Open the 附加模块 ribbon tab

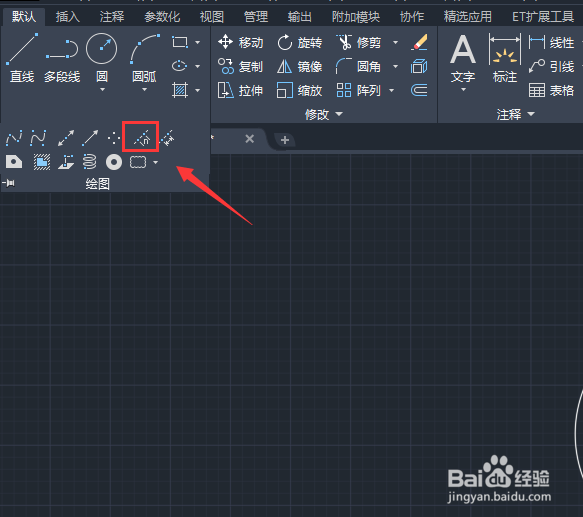[355, 16]
